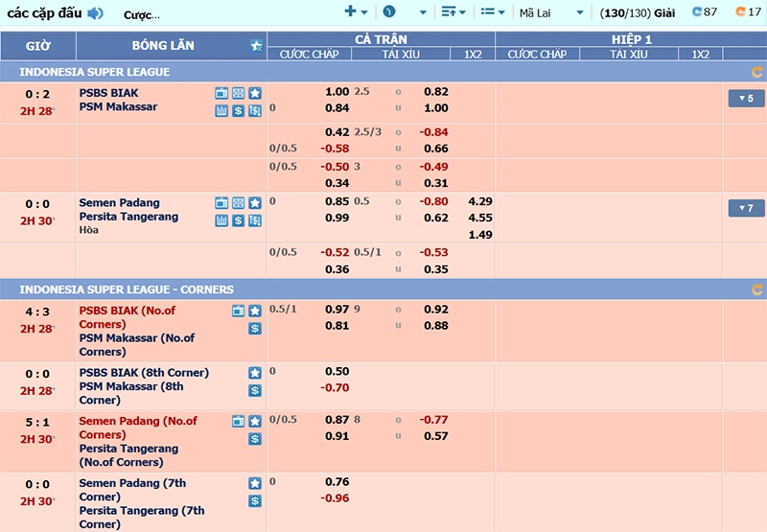Click the INDONESIA SUPER LEAGUE header

coord(94,72)
